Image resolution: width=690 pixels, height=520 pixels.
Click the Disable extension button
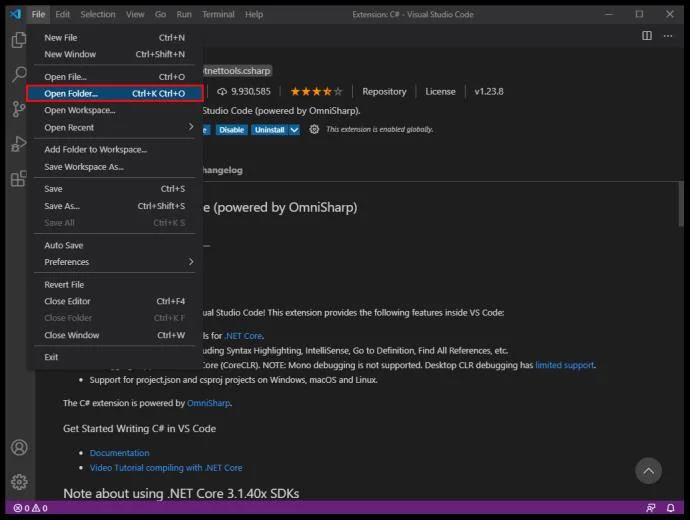pyautogui.click(x=231, y=130)
